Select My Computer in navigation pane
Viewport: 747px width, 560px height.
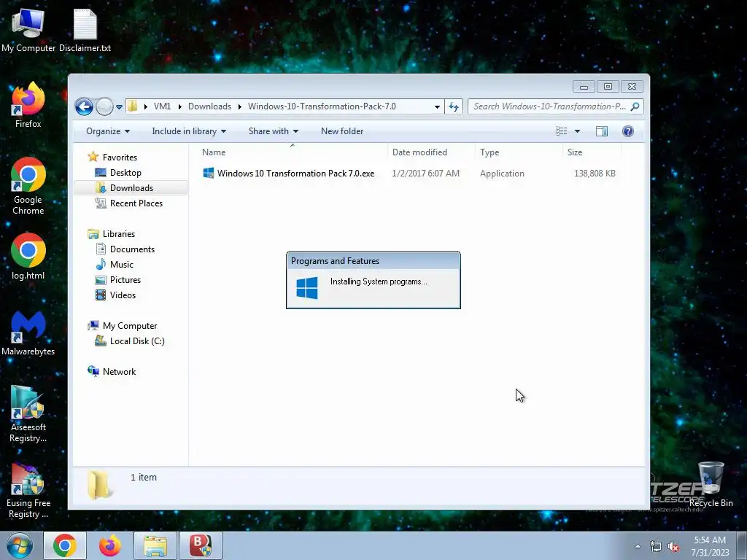coord(130,326)
